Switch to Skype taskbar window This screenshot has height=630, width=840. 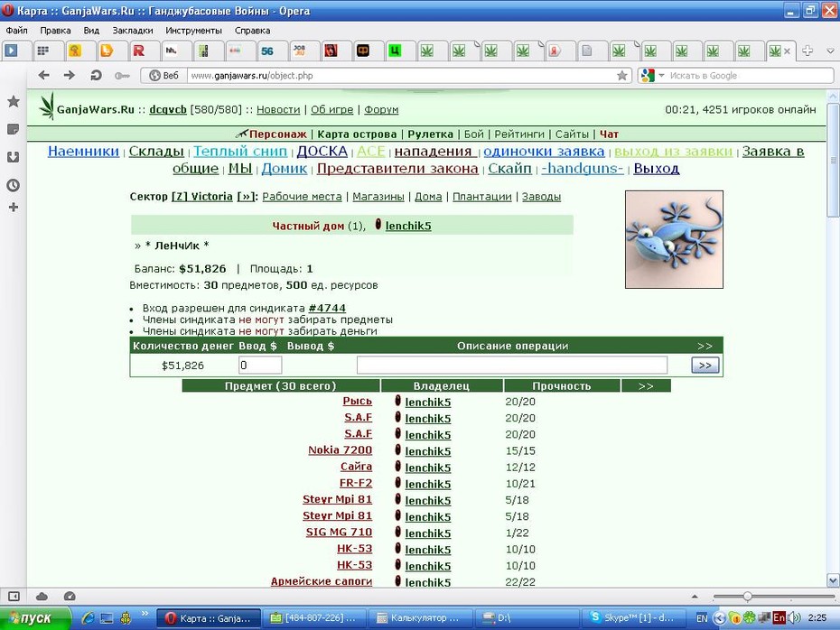[635, 618]
